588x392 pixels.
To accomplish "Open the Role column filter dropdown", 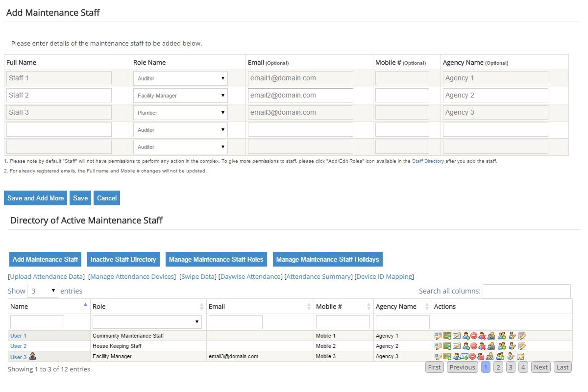I will tap(147, 322).
